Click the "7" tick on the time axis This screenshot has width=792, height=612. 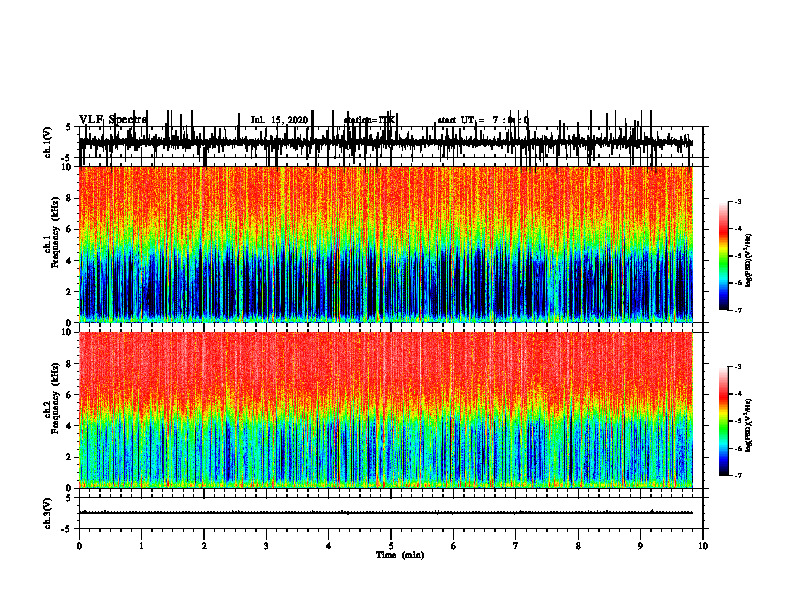pos(516,546)
